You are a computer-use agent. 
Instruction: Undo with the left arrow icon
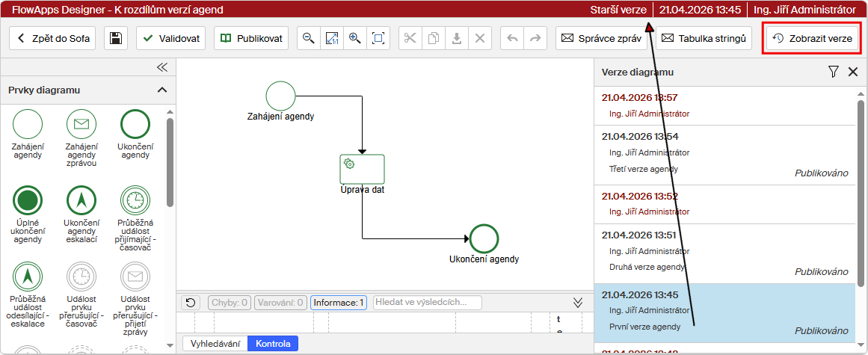[512, 38]
